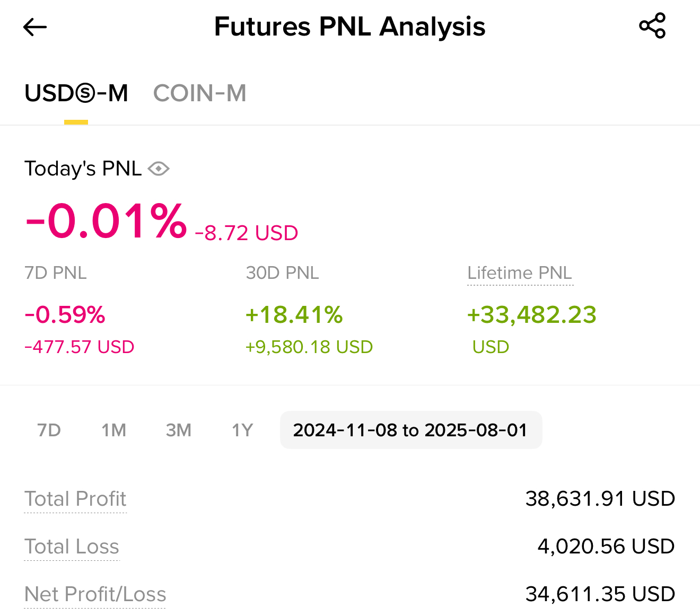Select the 7D time range
This screenshot has width=700, height=616.
pyautogui.click(x=49, y=430)
